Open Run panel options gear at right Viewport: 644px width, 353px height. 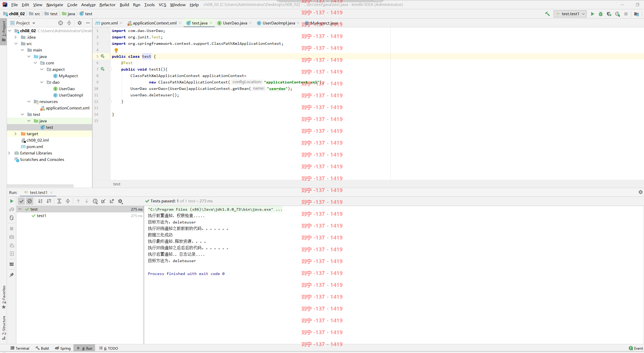pos(640,192)
